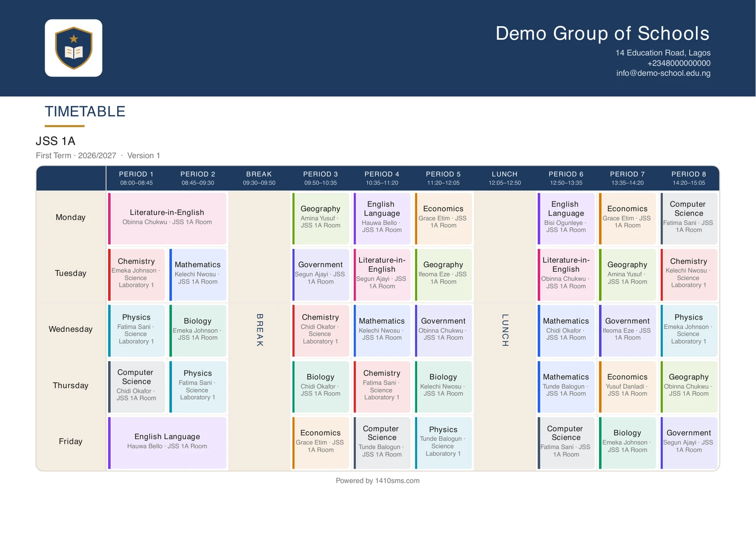
Task: Click the Friday row label
Action: tap(71, 441)
